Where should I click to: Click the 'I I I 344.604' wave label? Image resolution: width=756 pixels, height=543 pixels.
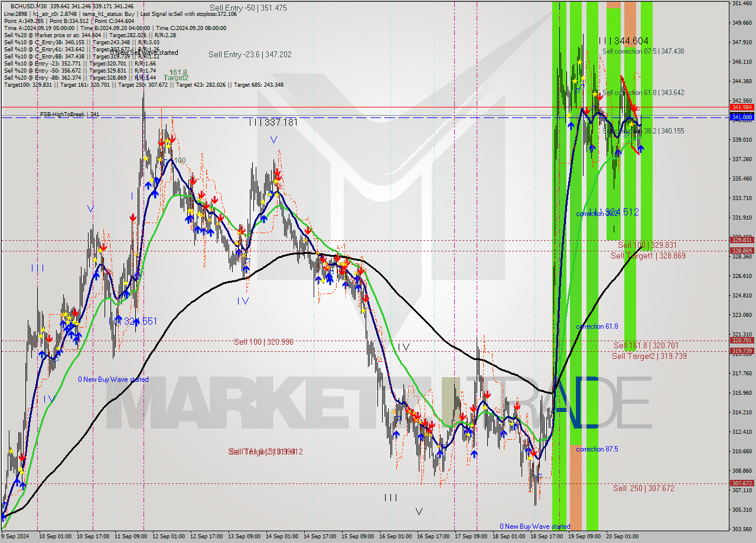click(623, 41)
